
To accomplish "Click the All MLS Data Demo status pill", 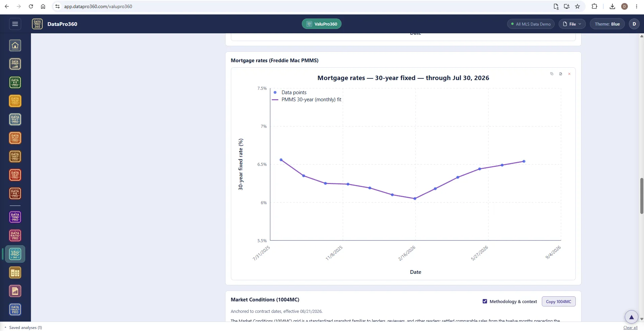I will click(531, 24).
